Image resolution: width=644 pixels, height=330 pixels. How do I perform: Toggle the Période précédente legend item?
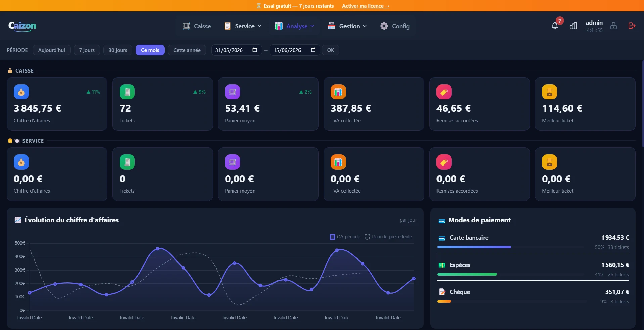388,237
